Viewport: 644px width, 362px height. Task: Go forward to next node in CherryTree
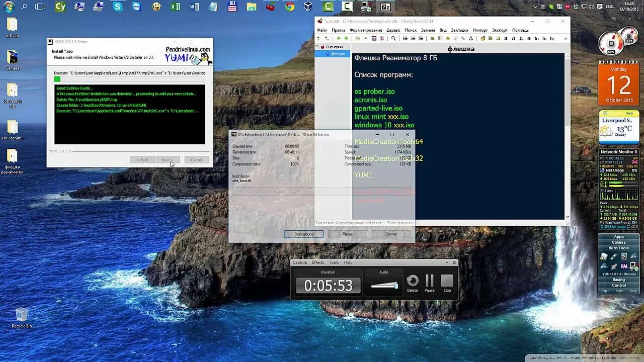coord(346,38)
